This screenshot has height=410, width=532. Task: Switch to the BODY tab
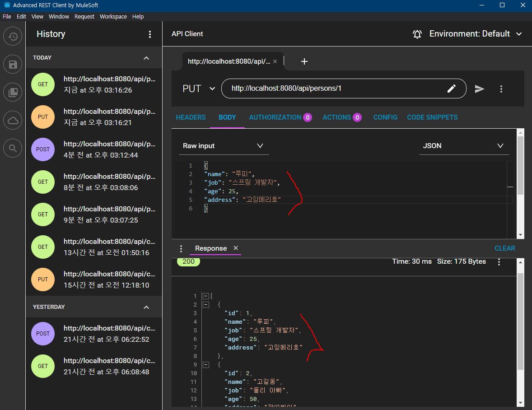tap(227, 117)
